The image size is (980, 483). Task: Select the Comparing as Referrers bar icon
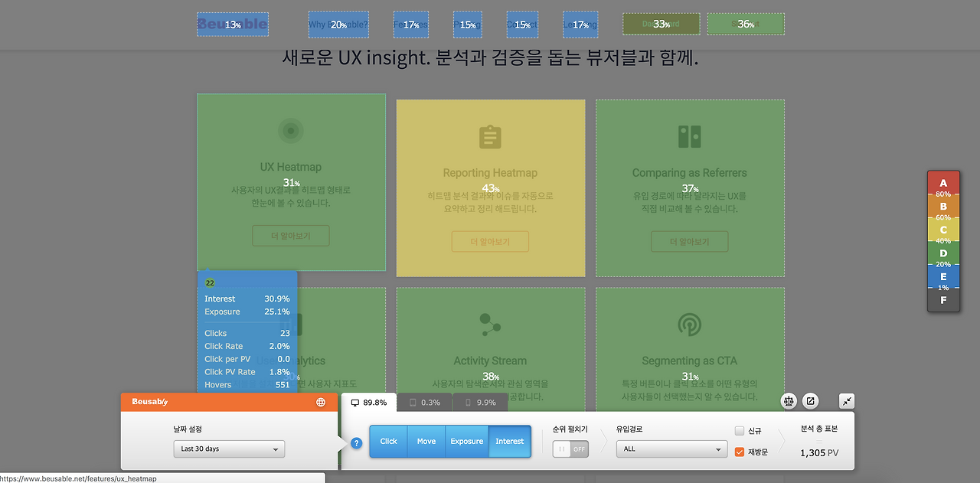[689, 137]
